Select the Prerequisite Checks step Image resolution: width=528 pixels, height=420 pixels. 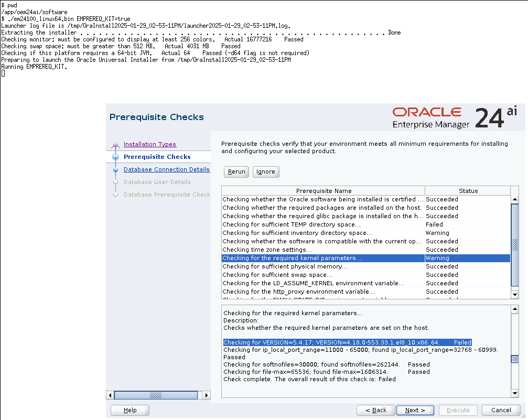tap(157, 157)
